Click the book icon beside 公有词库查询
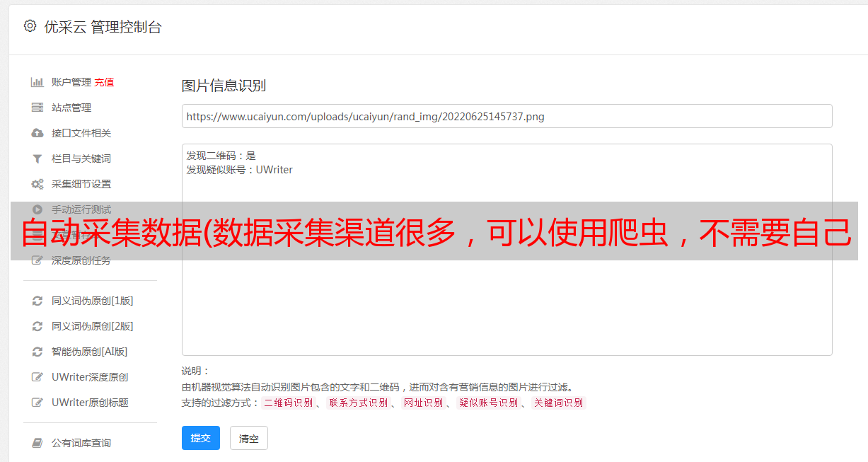The width and height of the screenshot is (868, 462). coord(37,443)
